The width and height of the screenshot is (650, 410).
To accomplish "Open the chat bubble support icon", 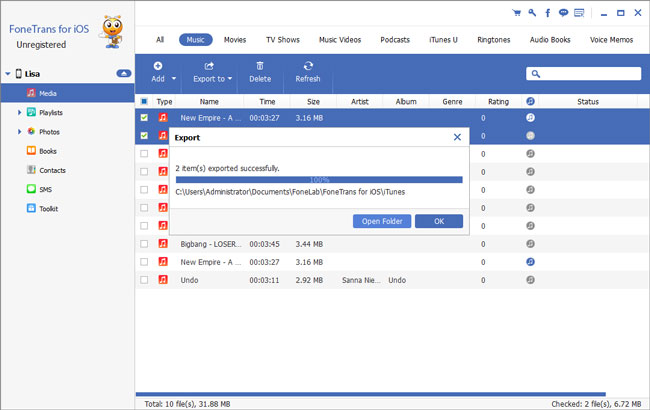I will point(563,13).
